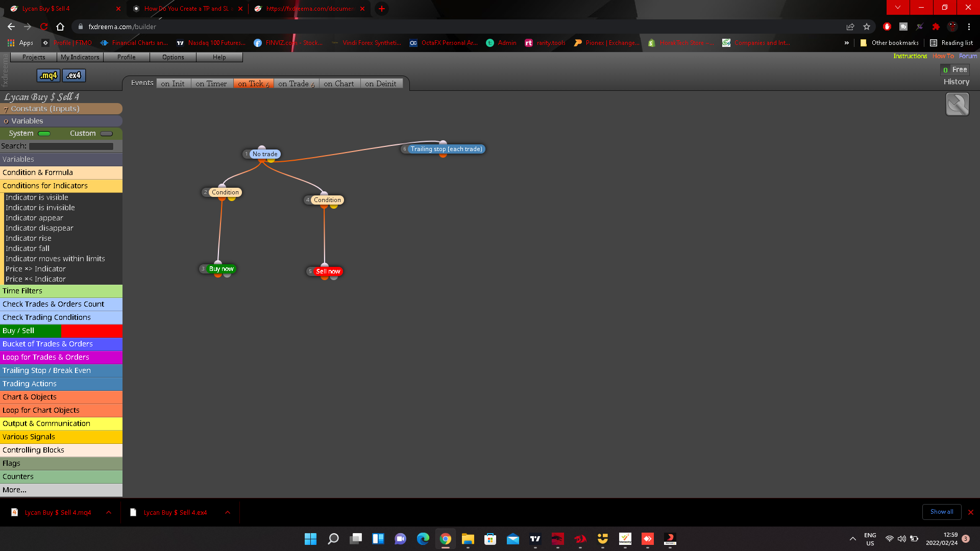Screen dimensions: 980x551
Task: Switch to the on Trade event tab
Action: (x=296, y=84)
